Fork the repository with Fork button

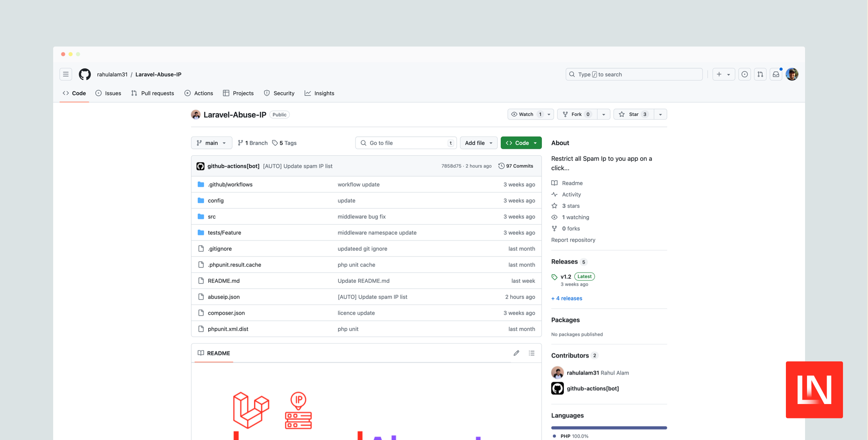tap(577, 114)
